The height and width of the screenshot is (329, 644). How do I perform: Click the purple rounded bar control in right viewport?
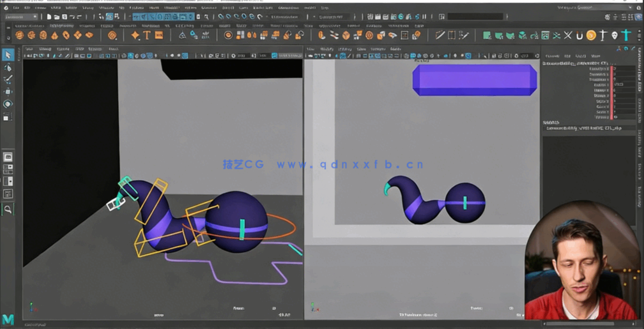[474, 80]
